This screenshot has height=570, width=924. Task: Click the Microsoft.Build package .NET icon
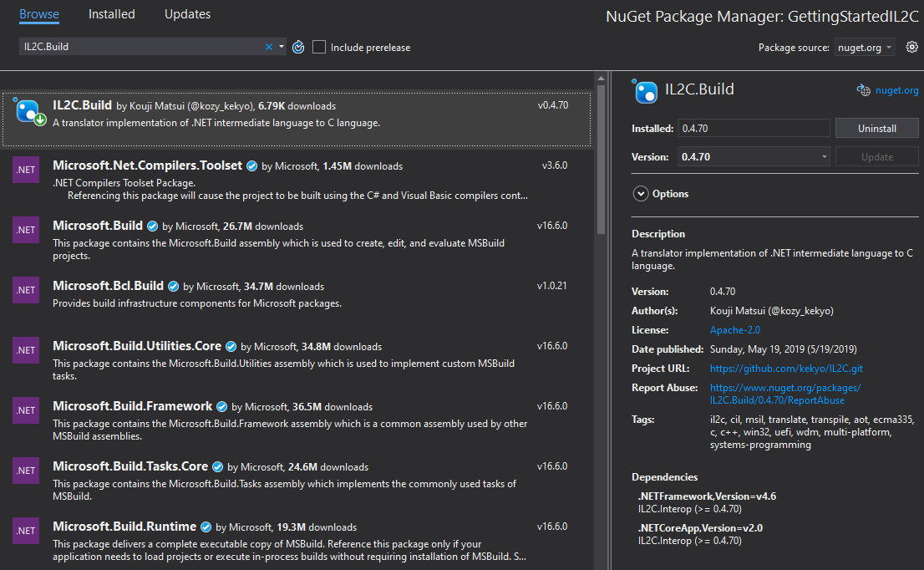click(x=26, y=230)
